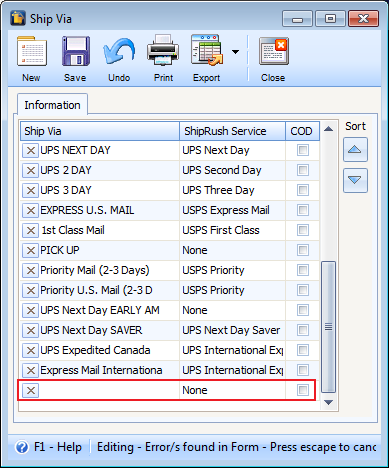Open ShipRush Service cell for PICK UP

[232, 250]
